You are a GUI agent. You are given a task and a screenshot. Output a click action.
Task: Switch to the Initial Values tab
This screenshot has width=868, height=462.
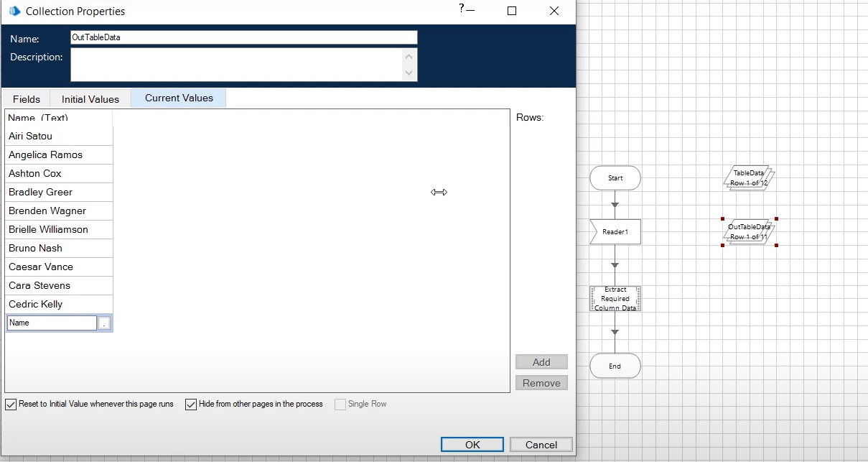90,99
